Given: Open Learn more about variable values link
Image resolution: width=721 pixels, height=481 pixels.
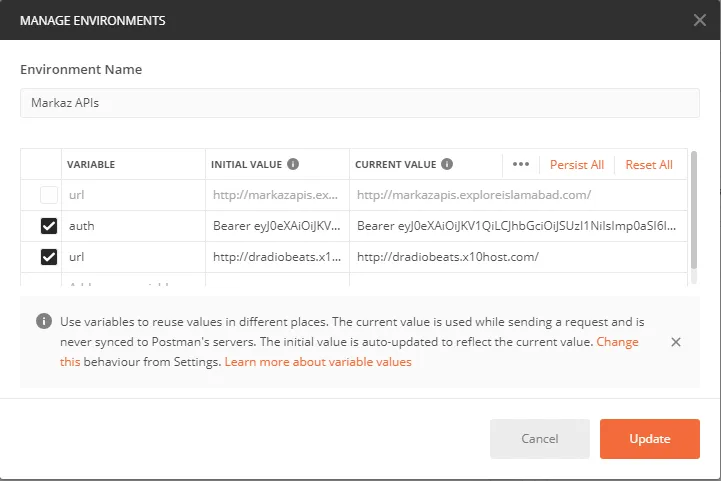Looking at the screenshot, I should tap(318, 362).
